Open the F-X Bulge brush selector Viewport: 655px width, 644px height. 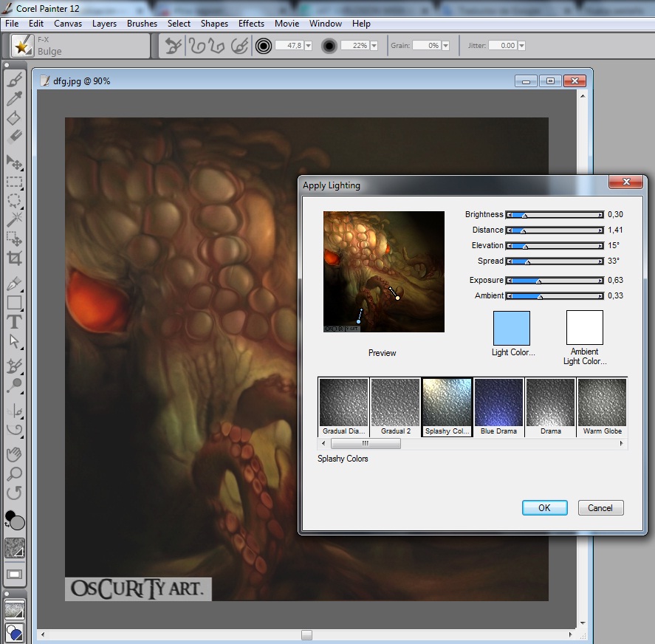(x=22, y=46)
